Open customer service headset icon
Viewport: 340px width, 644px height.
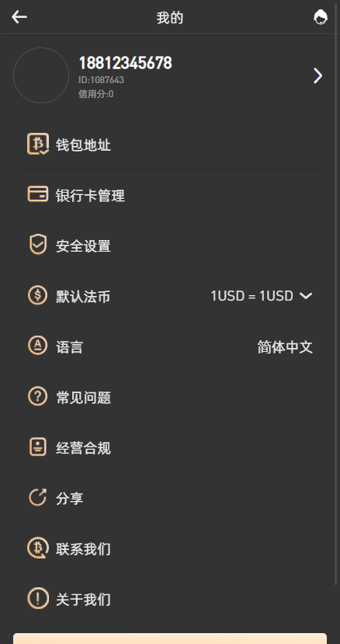click(321, 17)
